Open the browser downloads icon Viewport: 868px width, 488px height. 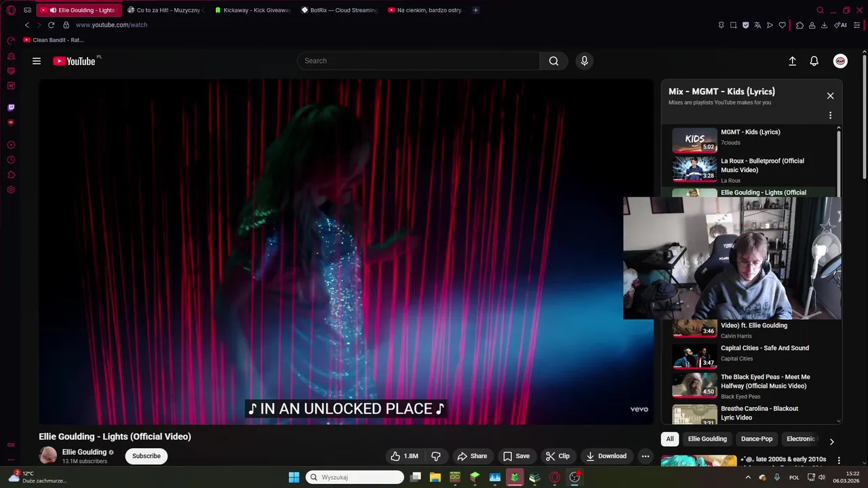[824, 25]
